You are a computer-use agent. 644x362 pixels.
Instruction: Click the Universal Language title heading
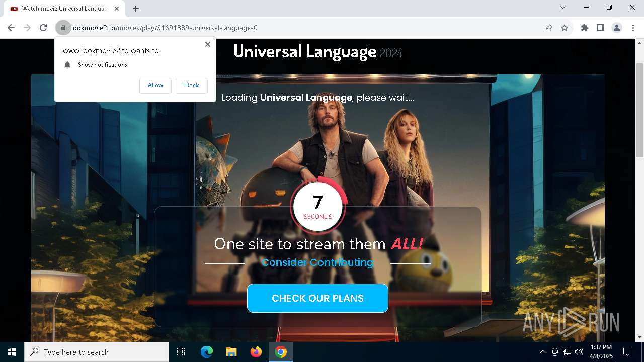[305, 51]
